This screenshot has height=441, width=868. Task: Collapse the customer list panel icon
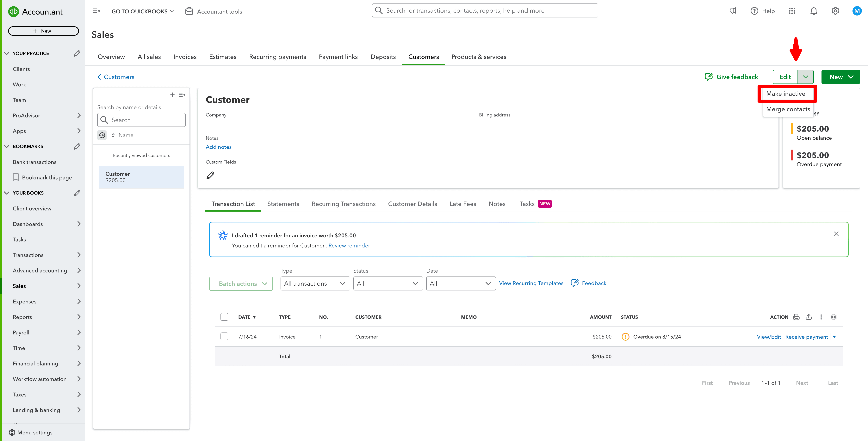[x=182, y=95]
